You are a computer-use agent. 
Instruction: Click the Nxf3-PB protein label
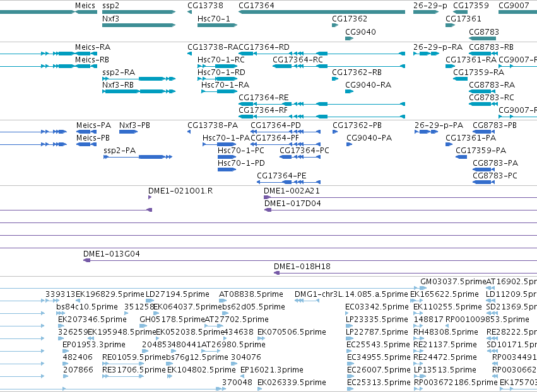click(134, 125)
